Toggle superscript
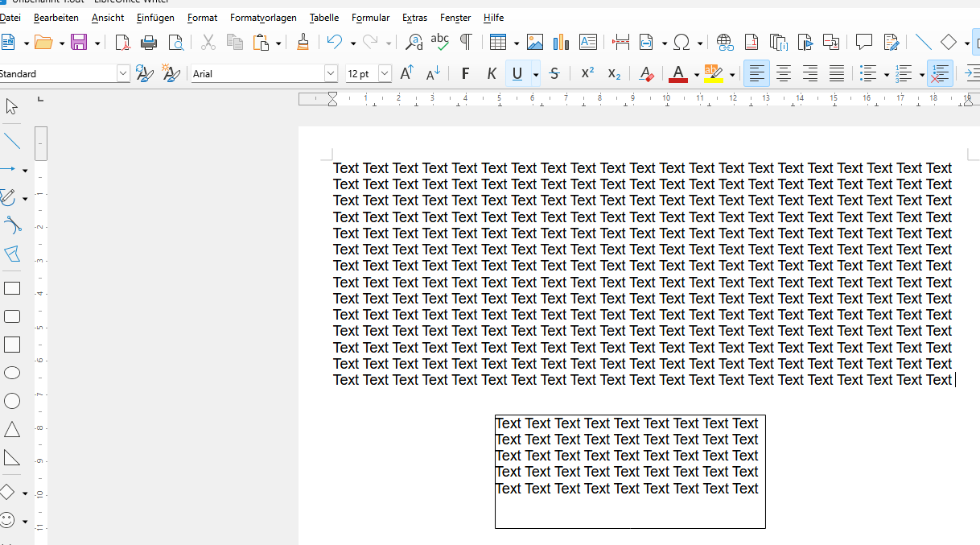The height and width of the screenshot is (545, 980). click(587, 73)
